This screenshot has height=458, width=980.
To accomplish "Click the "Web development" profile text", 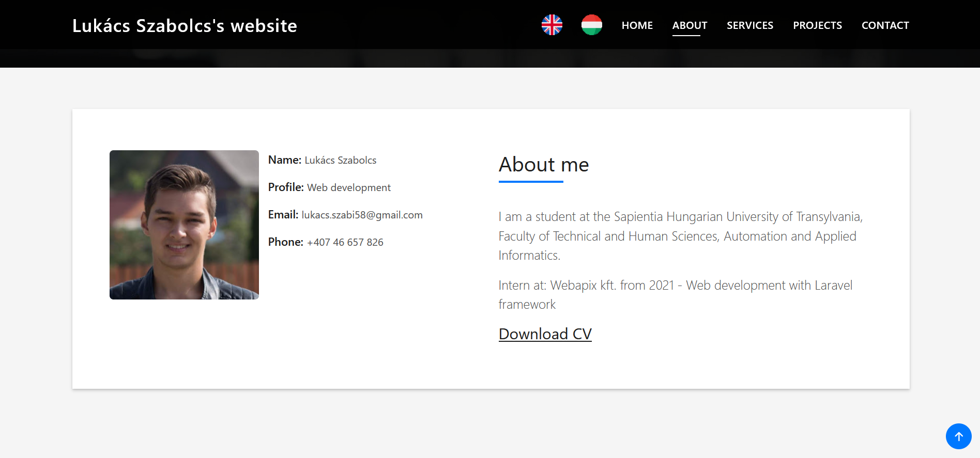I will click(x=348, y=187).
